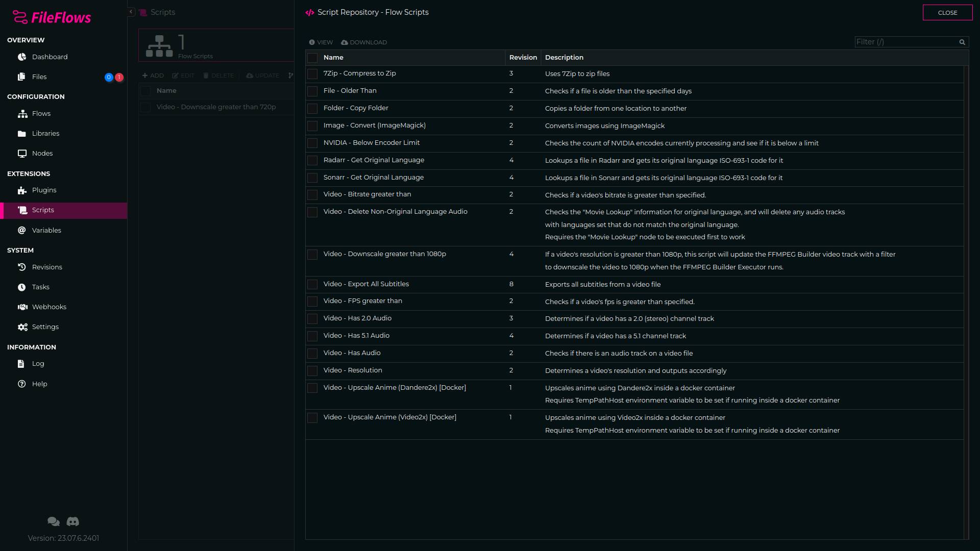
Task: Click the Filter input field
Action: [908, 42]
